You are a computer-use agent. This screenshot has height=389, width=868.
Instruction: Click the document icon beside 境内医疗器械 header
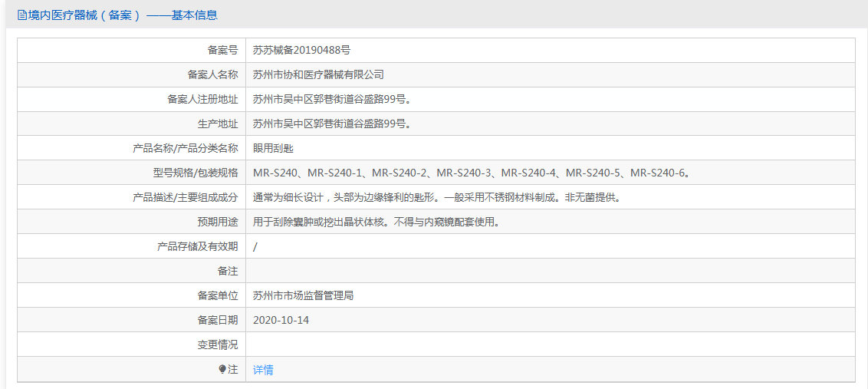22,15
